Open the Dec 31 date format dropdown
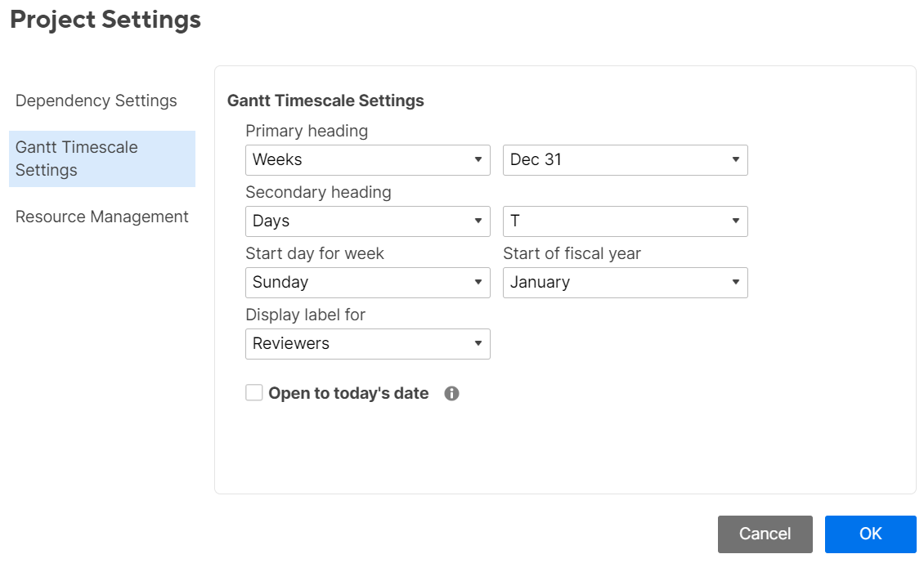Screen dimensions: 924x563 tap(625, 160)
